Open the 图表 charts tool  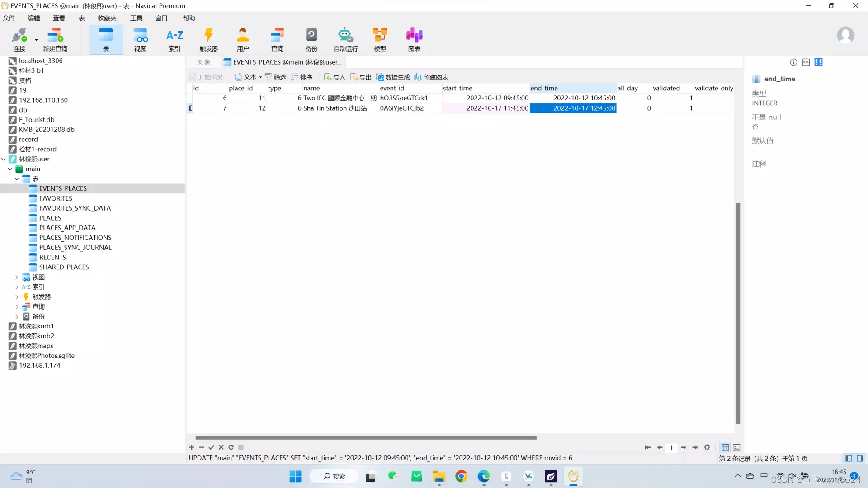(414, 39)
